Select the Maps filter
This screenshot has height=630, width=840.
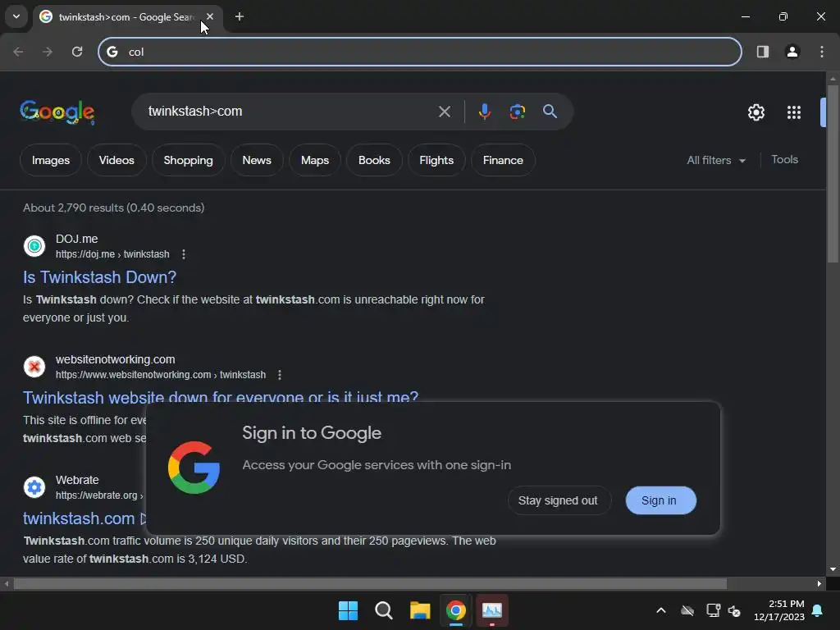coord(314,160)
